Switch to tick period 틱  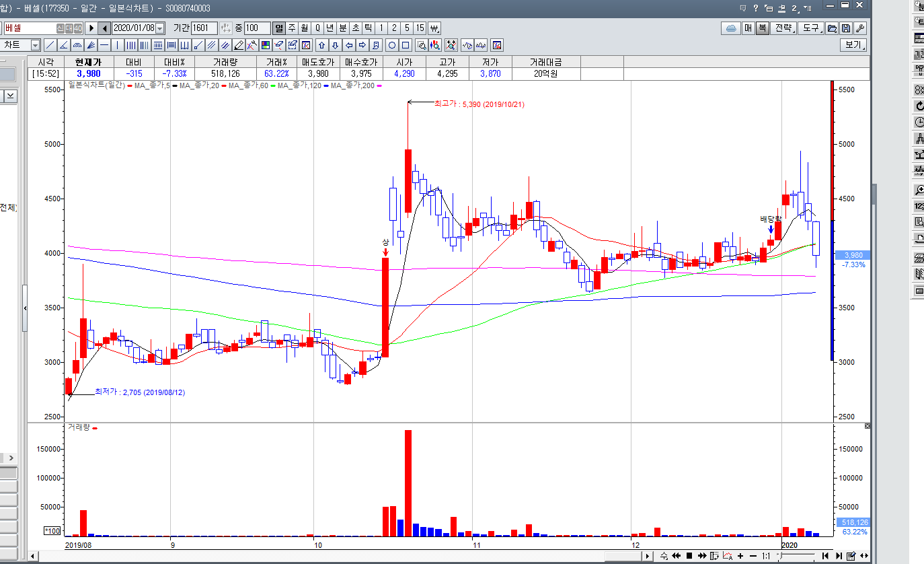[368, 28]
